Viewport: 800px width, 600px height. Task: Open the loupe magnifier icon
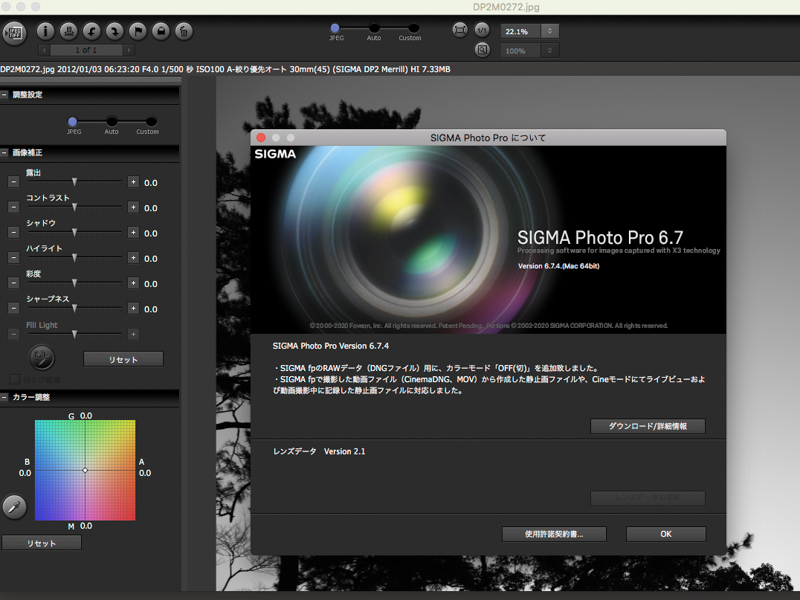click(x=482, y=50)
